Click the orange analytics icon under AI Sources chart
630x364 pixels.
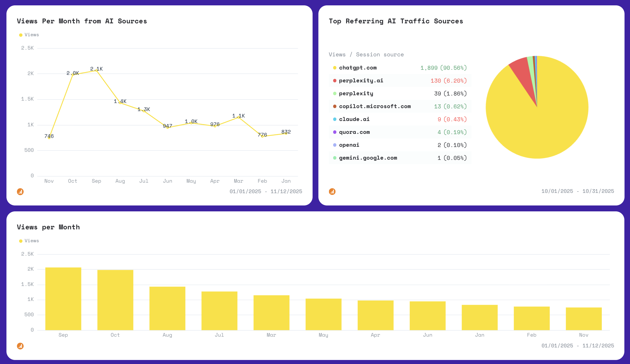[x=20, y=192]
